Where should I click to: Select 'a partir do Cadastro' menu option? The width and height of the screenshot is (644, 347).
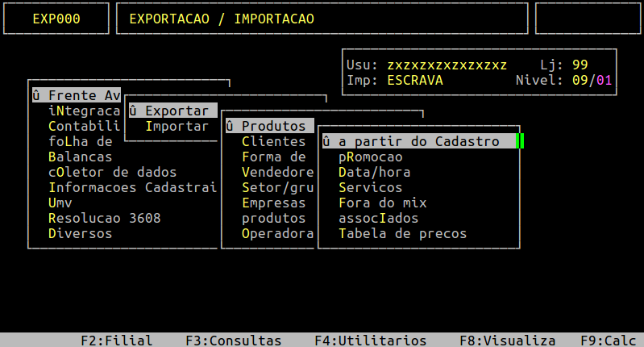pos(418,142)
